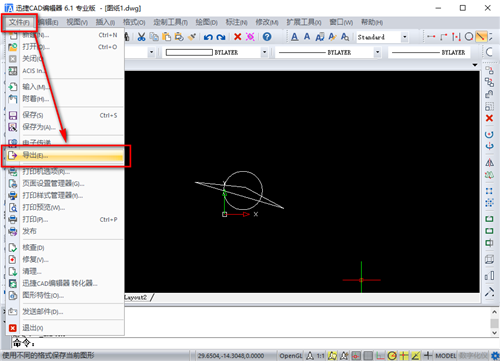
Task: Click the settings gear in status bar
Action: [495, 356]
